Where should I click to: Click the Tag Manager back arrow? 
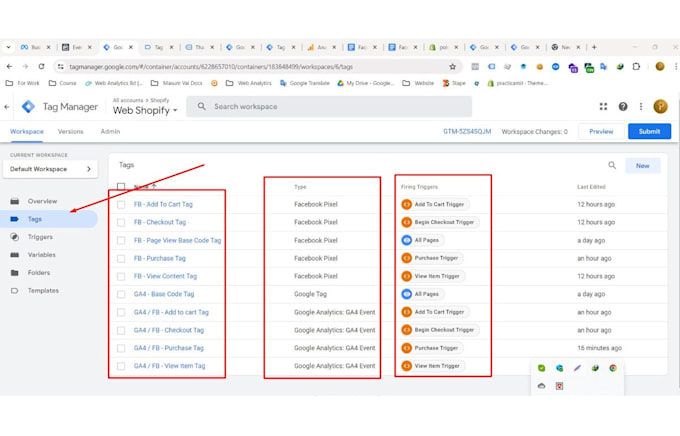[x=7, y=107]
